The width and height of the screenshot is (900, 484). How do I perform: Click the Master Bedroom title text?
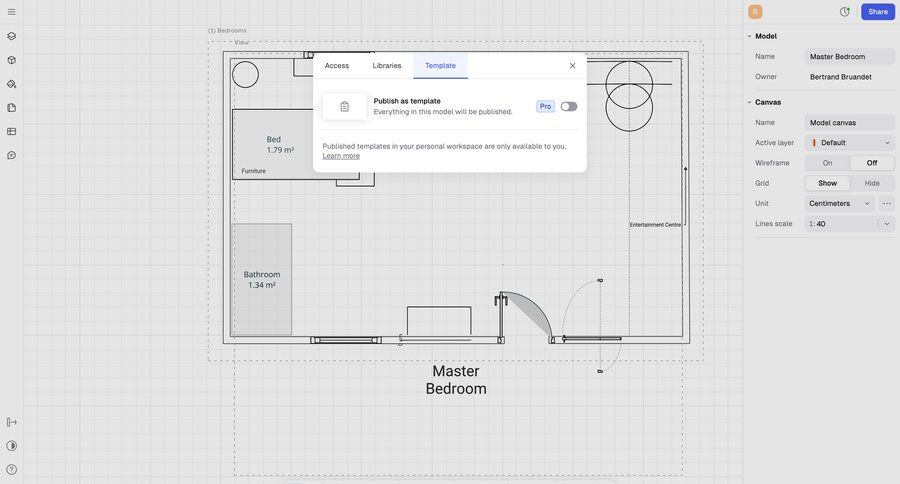pos(456,380)
